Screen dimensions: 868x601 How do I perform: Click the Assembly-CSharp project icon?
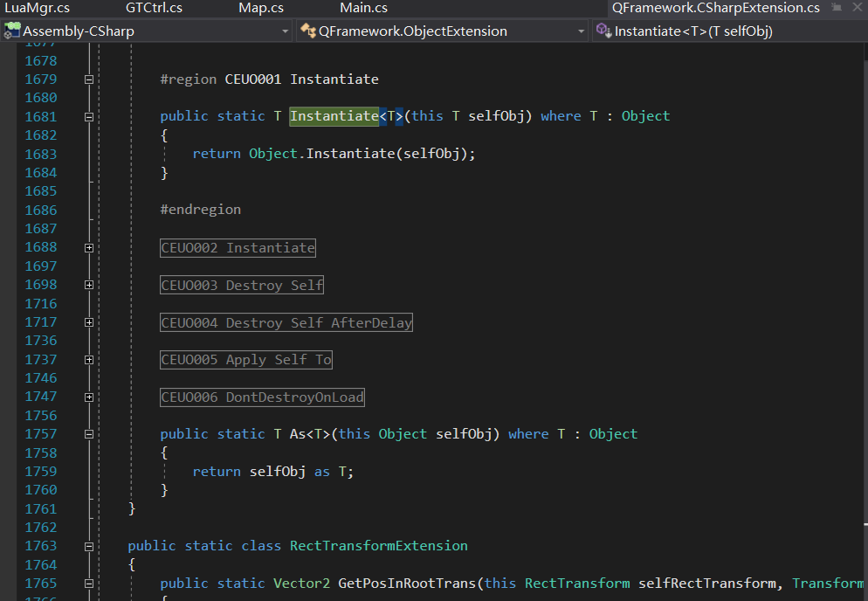tap(11, 31)
